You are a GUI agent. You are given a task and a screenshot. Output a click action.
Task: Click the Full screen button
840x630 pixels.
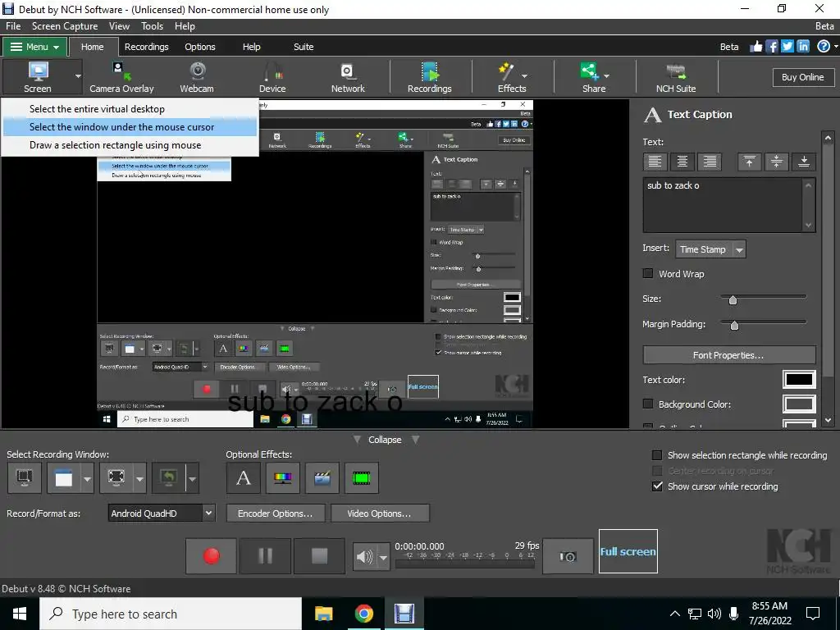tap(628, 551)
